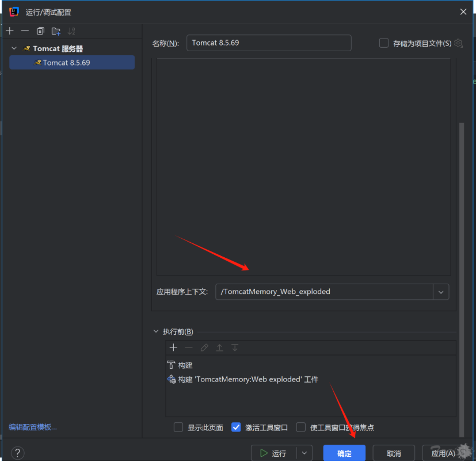This screenshot has width=476, height=462.
Task: Add a before-launch task with plus icon
Action: 173,348
